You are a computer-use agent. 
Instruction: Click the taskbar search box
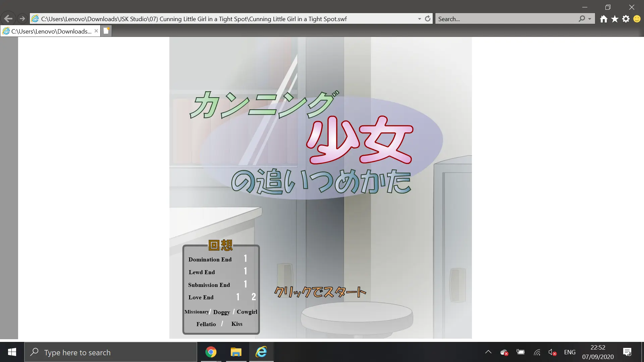click(x=111, y=352)
